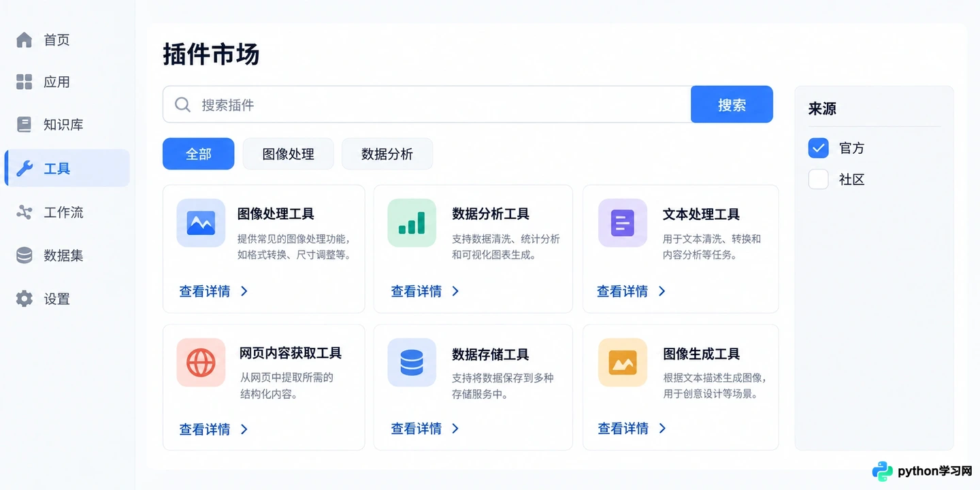Viewport: 980px width, 490px height.
Task: Click the 图像处理工具 plugin icon
Action: [201, 223]
